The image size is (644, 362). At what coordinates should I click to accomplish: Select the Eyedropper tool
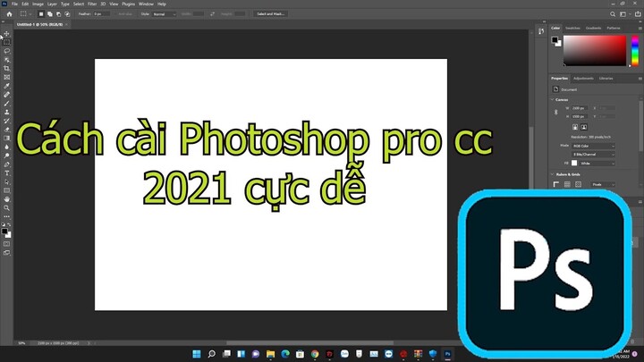click(x=6, y=86)
